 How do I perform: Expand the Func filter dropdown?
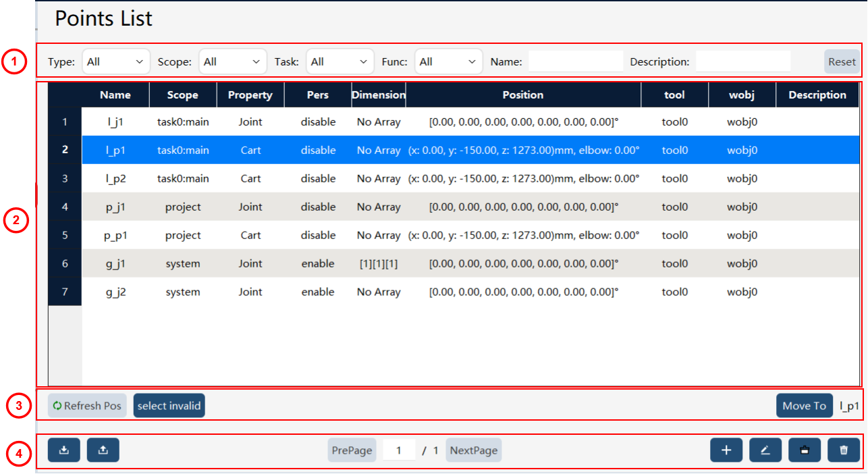click(x=449, y=61)
